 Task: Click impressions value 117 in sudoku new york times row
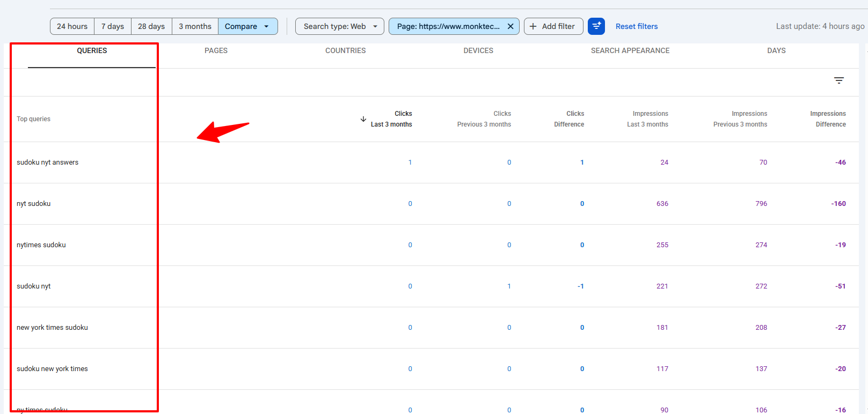point(662,369)
